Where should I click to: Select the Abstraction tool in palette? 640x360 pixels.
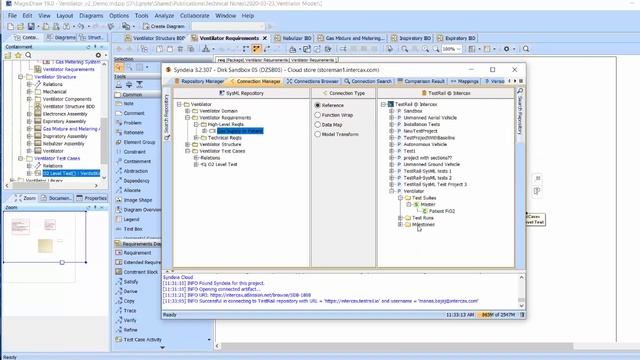[x=136, y=171]
